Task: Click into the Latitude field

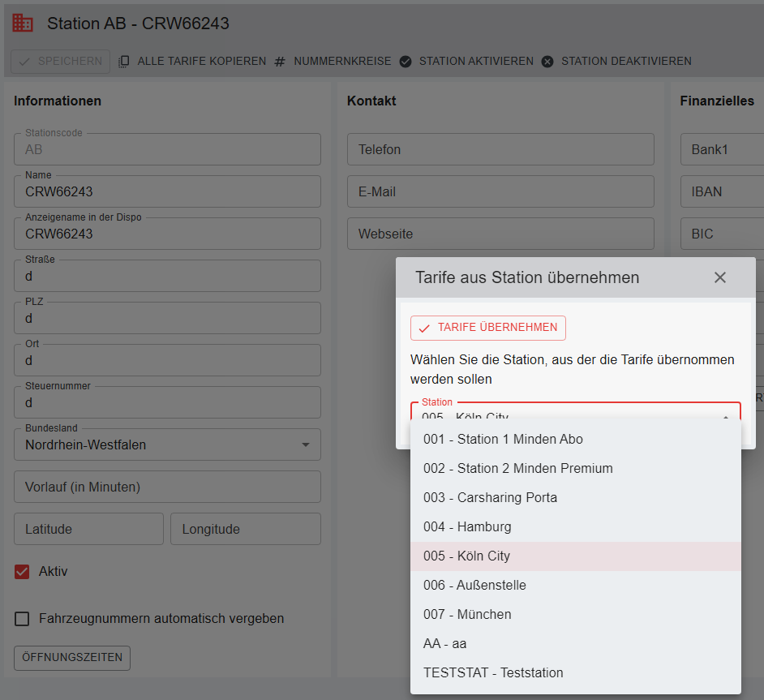Action: coord(88,529)
